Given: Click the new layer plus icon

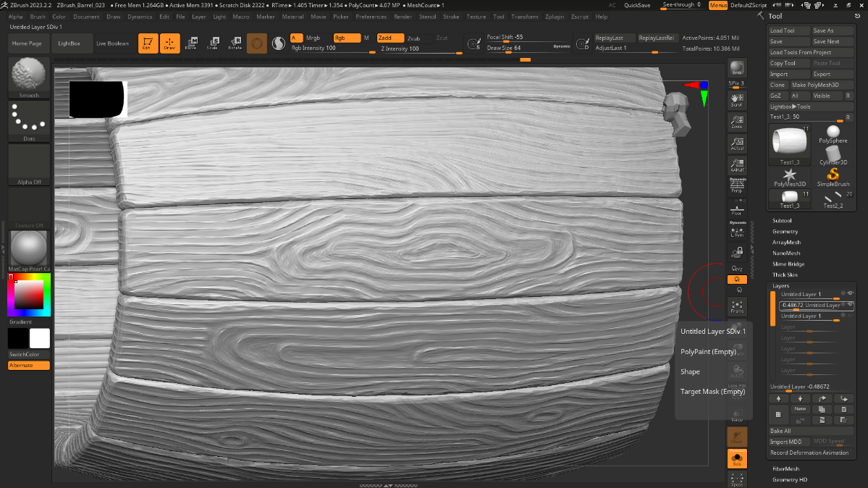Looking at the screenshot, I should [x=778, y=414].
